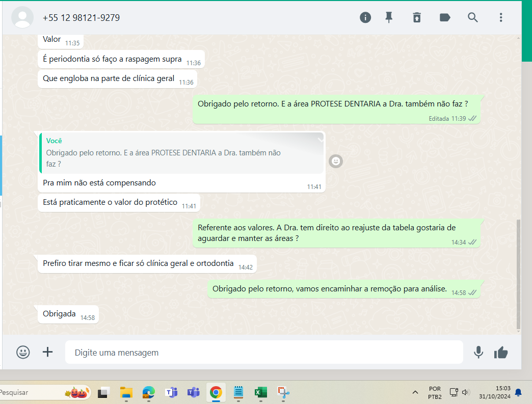532x404 pixels.
Task: Launch Microsoft Edge from the taskbar
Action: [x=149, y=392]
